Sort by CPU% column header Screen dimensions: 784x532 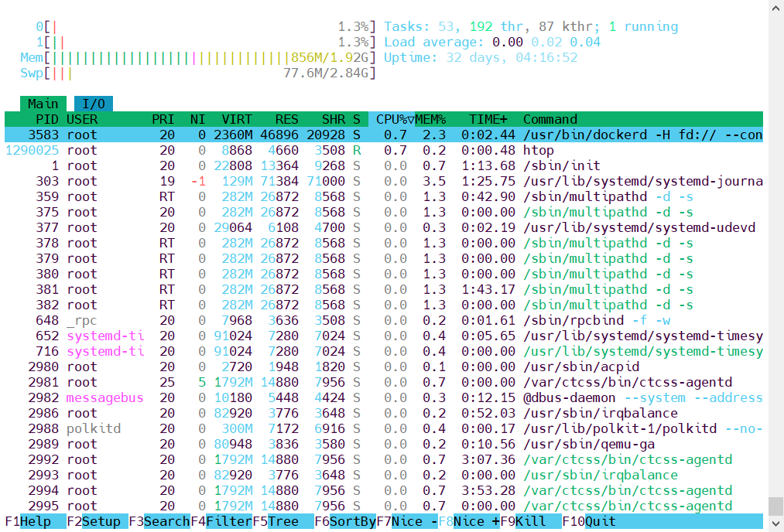392,119
